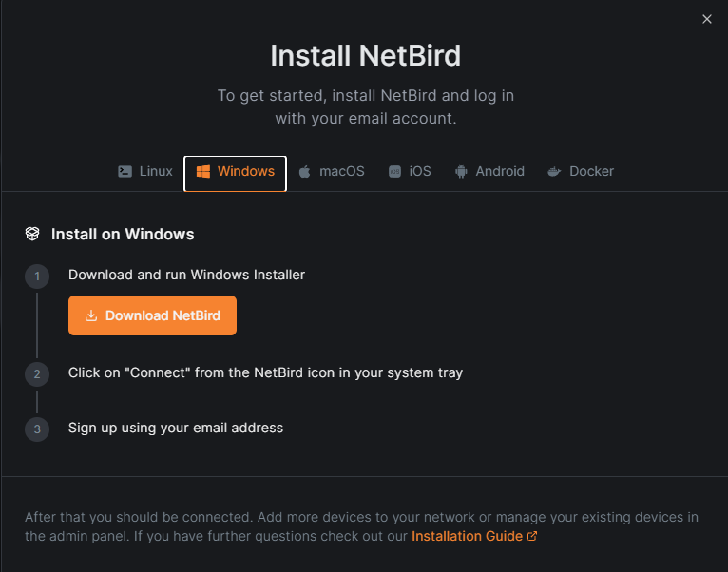Click the package box icon beside Install on Windows

[32, 234]
